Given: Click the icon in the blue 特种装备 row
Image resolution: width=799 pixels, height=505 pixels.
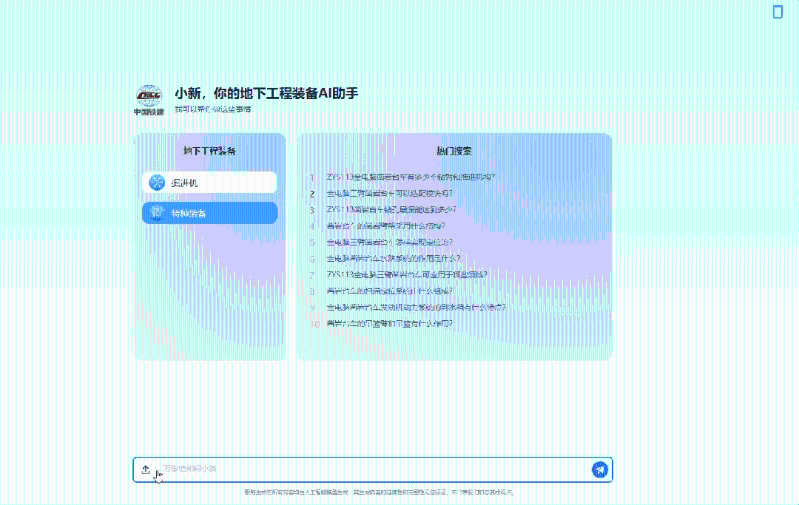Looking at the screenshot, I should coord(157,213).
